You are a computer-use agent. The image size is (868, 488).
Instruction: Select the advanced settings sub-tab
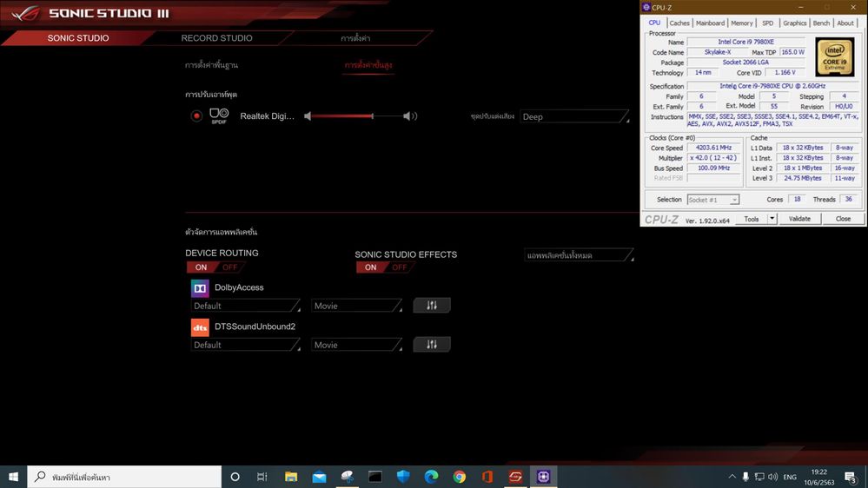point(368,65)
